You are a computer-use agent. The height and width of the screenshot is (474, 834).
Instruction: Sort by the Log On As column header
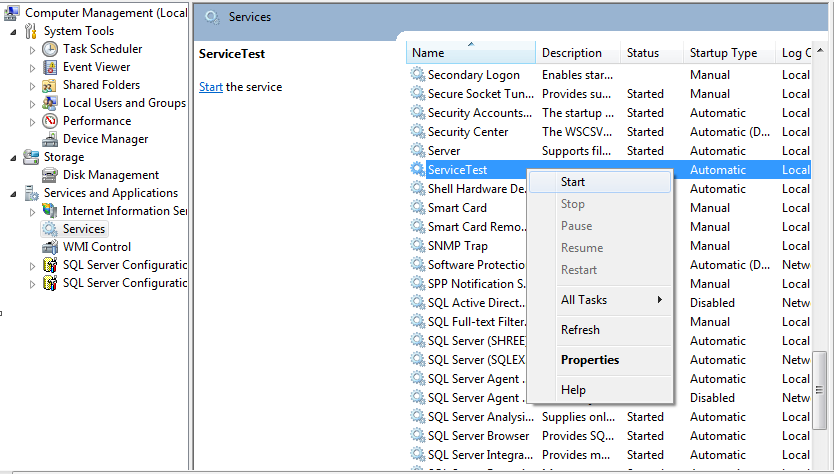[x=794, y=53]
